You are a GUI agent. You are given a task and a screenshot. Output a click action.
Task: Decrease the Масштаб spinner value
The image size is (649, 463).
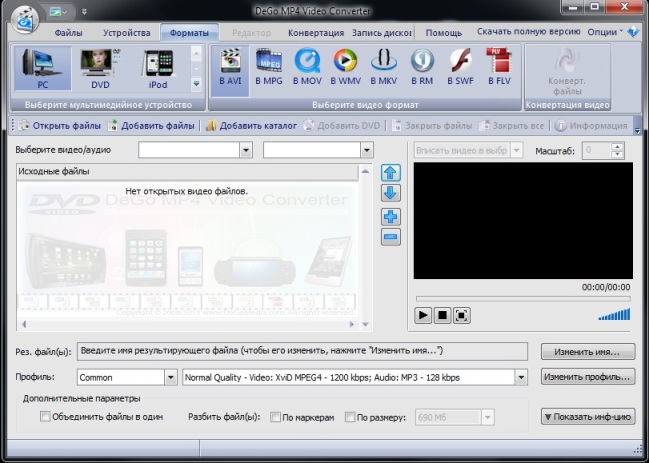click(617, 154)
